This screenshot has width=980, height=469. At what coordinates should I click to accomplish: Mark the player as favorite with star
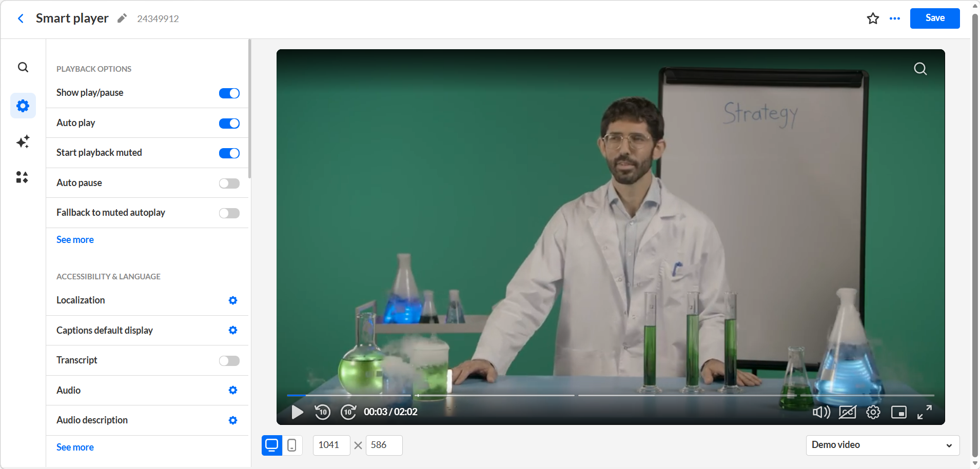[873, 18]
